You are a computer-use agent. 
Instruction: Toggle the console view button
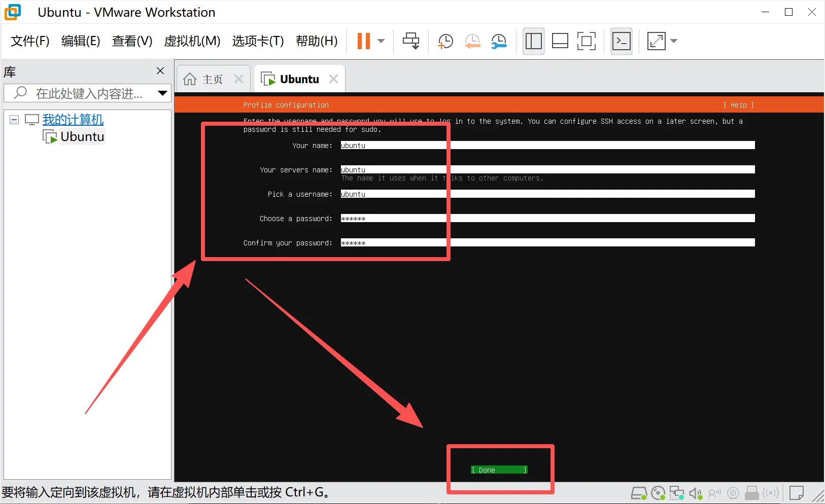(x=622, y=41)
